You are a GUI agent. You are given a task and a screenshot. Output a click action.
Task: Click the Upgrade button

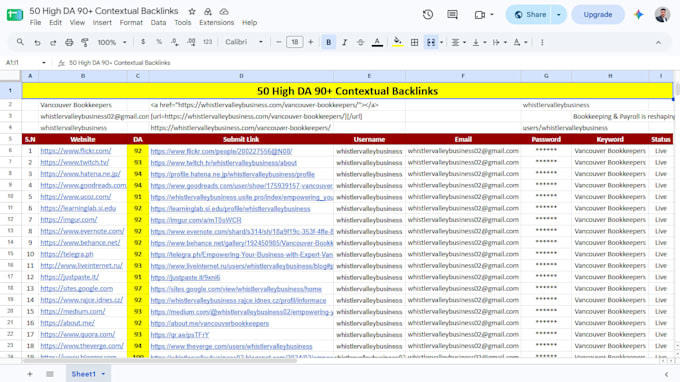click(598, 14)
